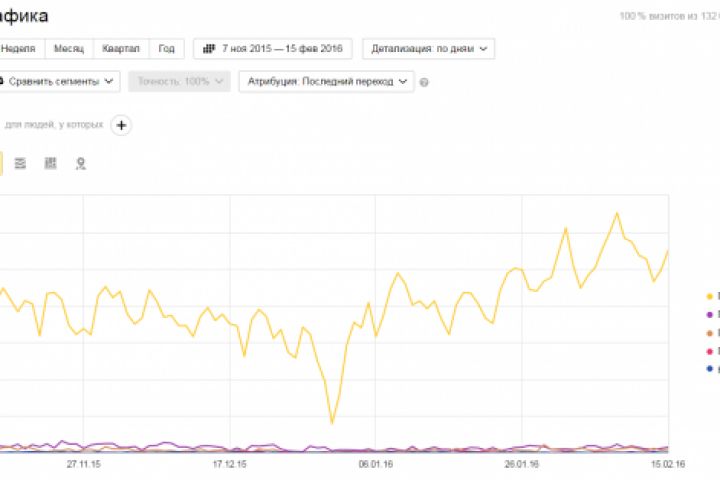Toggle the orange series in the legend
Image resolution: width=720 pixels, height=480 pixels.
pyautogui.click(x=710, y=332)
